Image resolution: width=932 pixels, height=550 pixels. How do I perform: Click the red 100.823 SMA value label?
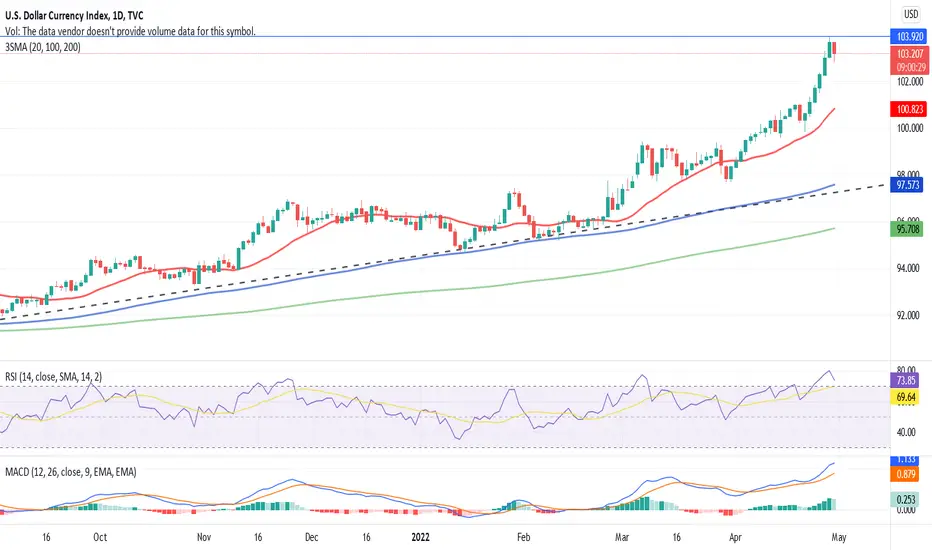[x=909, y=109]
